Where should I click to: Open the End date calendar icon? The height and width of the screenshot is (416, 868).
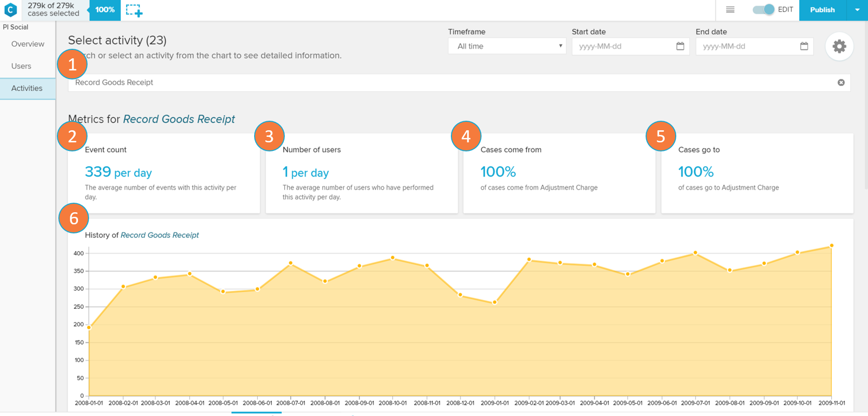coord(804,46)
